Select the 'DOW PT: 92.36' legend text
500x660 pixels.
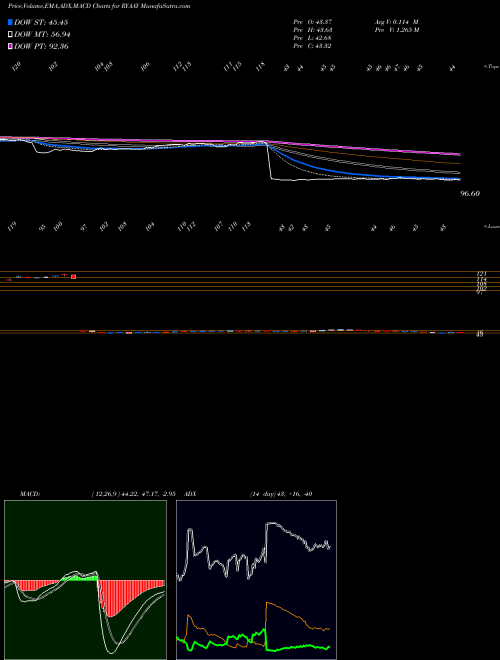(x=41, y=46)
